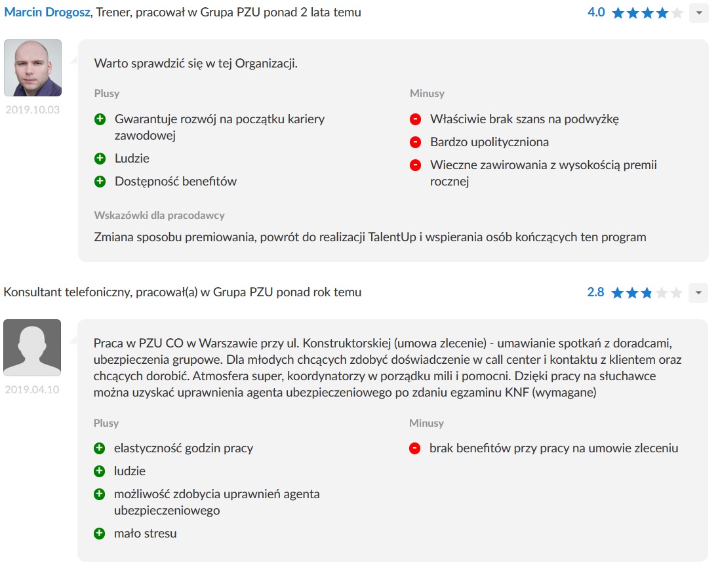Click green plus icon beside 'Gwarantuje rozwój'
The image size is (720, 588).
click(100, 119)
